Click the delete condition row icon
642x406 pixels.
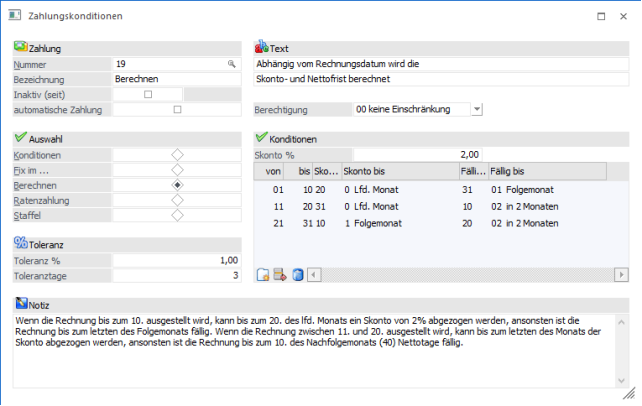pos(280,274)
